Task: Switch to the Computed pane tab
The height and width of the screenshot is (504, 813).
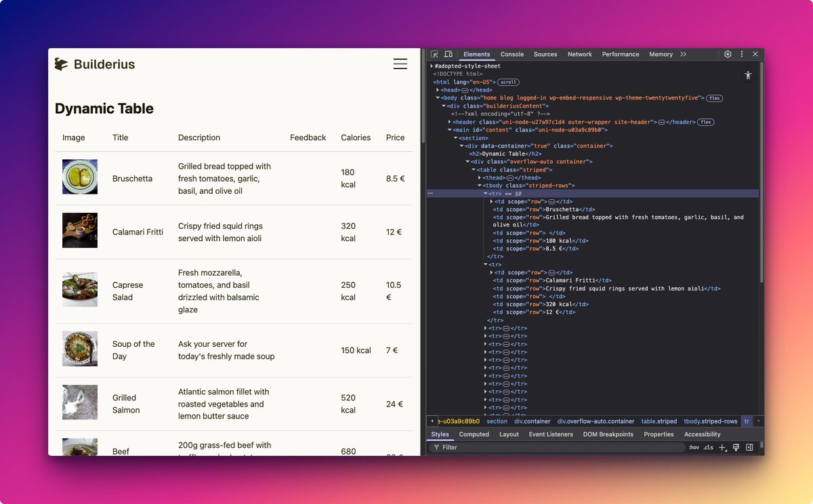Action: pyautogui.click(x=474, y=434)
